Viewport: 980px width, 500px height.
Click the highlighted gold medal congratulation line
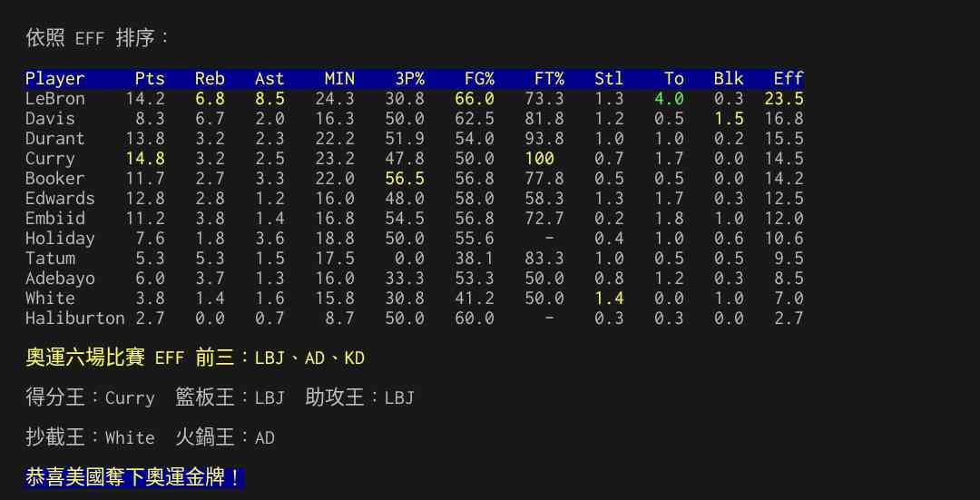[x=134, y=477]
